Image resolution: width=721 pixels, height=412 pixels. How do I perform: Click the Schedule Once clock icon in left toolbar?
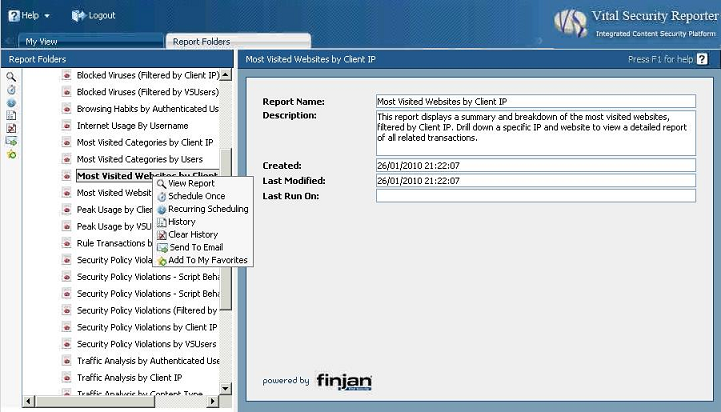(x=11, y=89)
